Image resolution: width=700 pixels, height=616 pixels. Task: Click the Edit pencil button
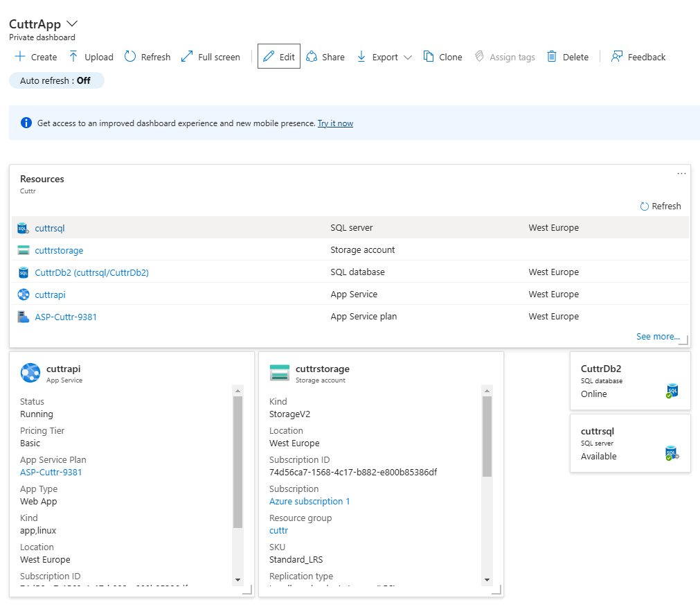coord(278,56)
